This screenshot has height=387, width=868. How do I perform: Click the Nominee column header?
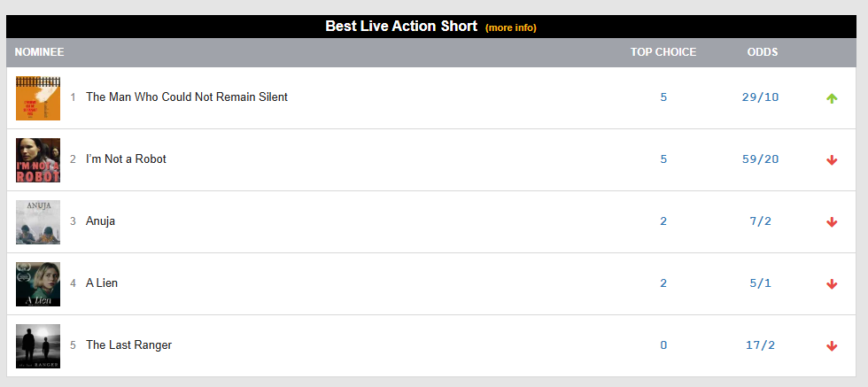point(39,52)
